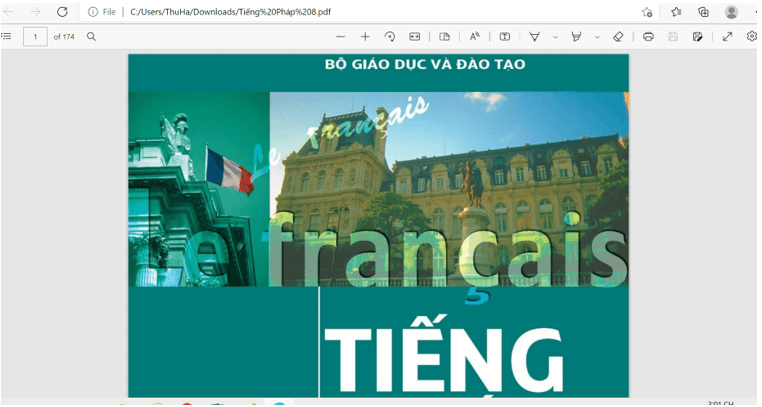
Task: Click the large 'TIẾNG' title text
Action: (444, 355)
